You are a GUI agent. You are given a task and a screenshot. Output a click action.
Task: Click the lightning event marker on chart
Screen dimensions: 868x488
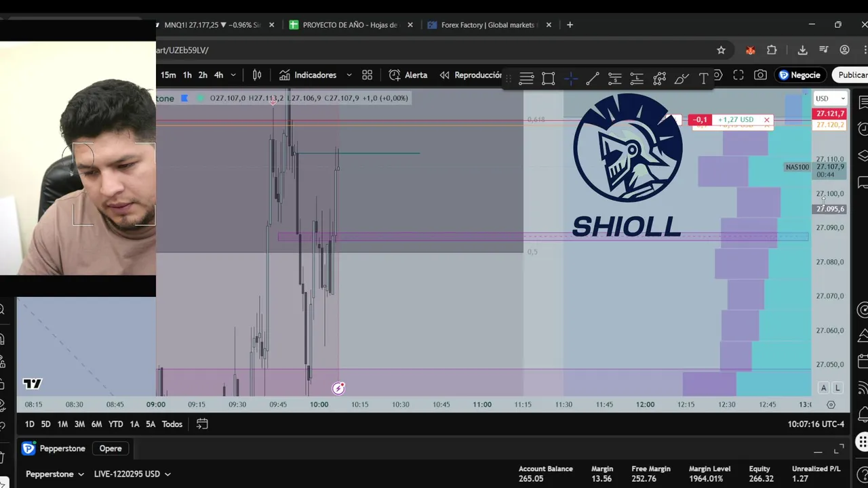pos(338,388)
